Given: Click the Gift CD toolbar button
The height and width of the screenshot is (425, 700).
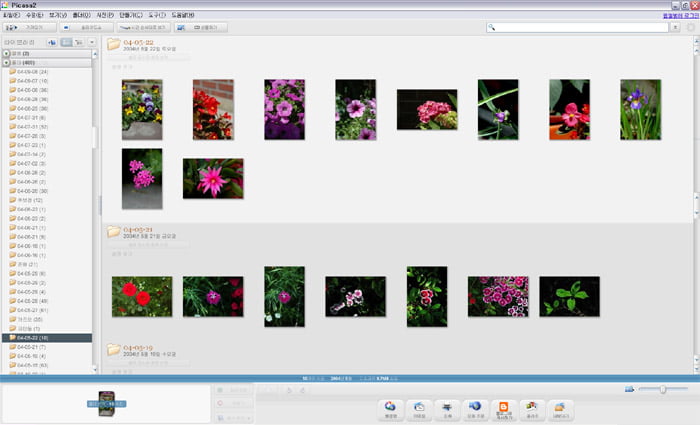Looking at the screenshot, I should pos(201,28).
